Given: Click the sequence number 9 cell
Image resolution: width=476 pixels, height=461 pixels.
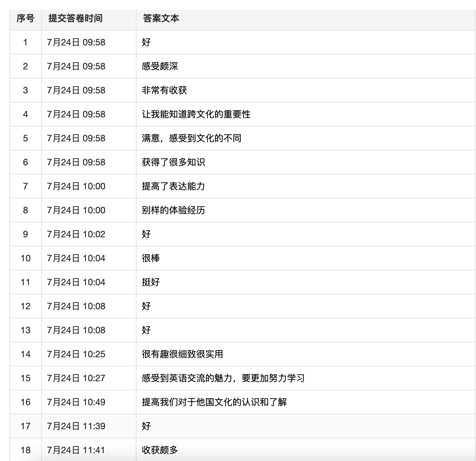Looking at the screenshot, I should tap(25, 234).
